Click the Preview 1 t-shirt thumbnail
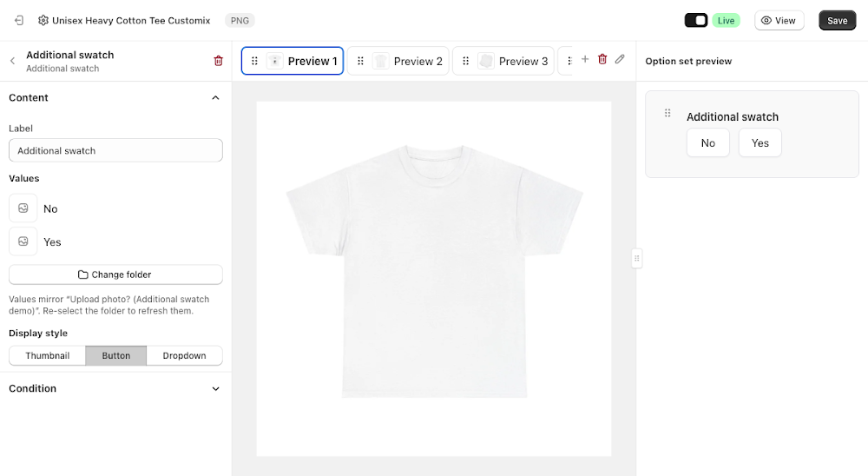Screen dimensions: 868x476 pos(275,61)
